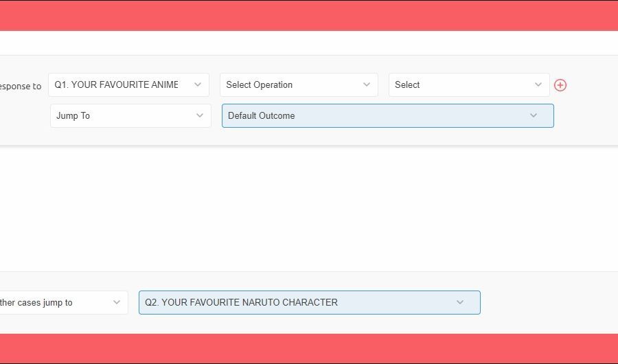Click the red footer bar at bottom

coord(309,348)
